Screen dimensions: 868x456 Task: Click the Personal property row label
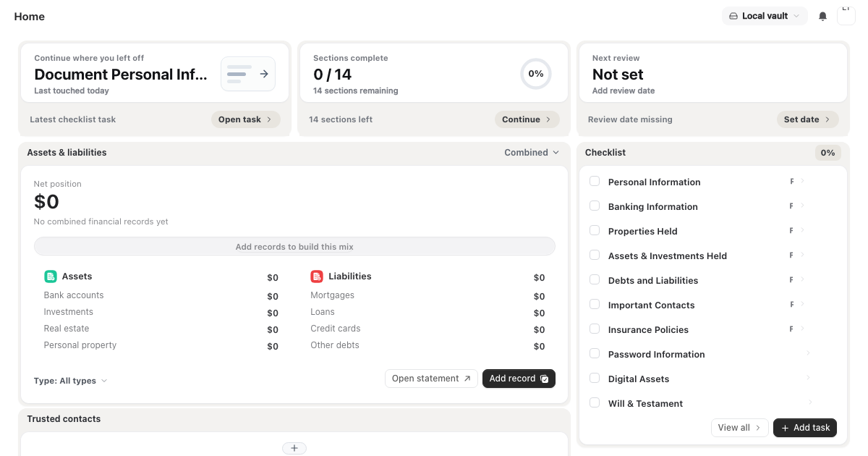pyautogui.click(x=80, y=345)
